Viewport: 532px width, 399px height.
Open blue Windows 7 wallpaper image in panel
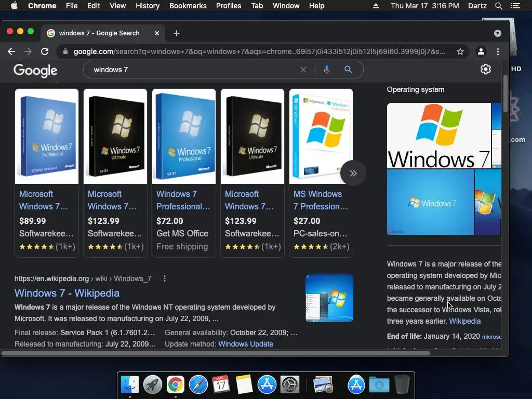[430, 202]
